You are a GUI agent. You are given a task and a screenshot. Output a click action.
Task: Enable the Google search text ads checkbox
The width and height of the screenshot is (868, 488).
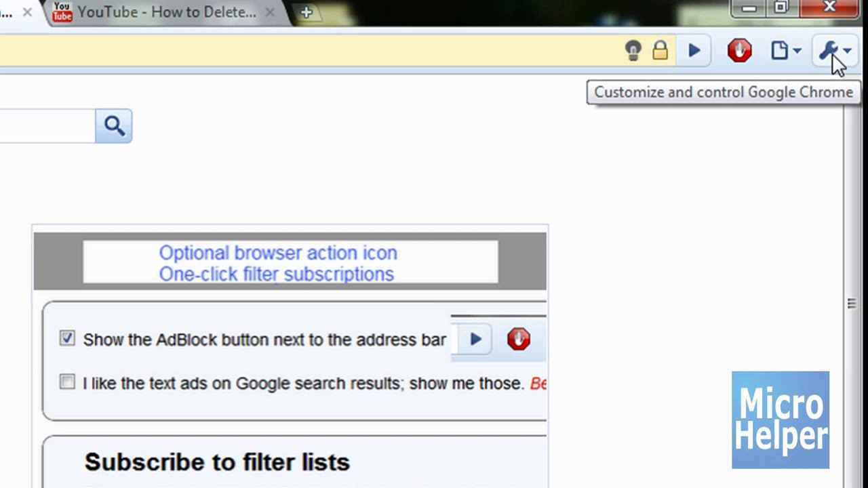point(67,382)
